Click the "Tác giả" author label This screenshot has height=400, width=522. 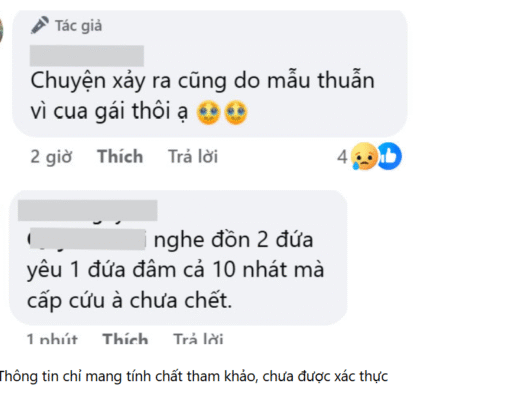click(78, 26)
